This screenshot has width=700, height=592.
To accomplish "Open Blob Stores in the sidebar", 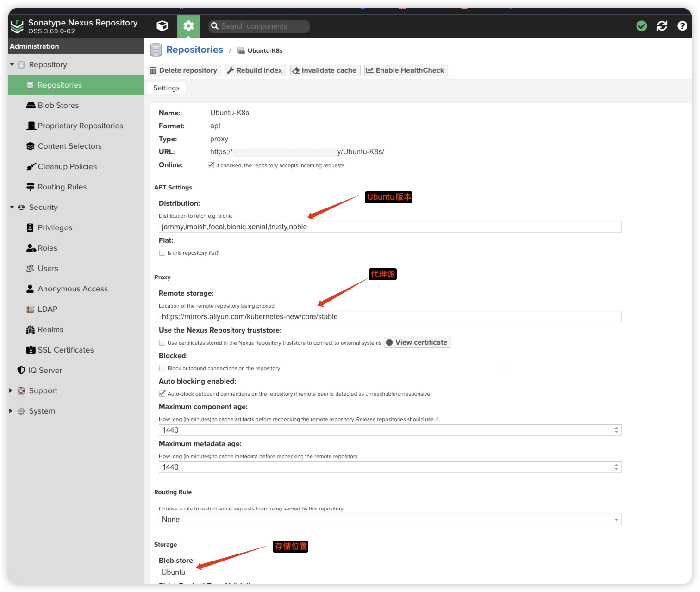I will tap(76, 105).
